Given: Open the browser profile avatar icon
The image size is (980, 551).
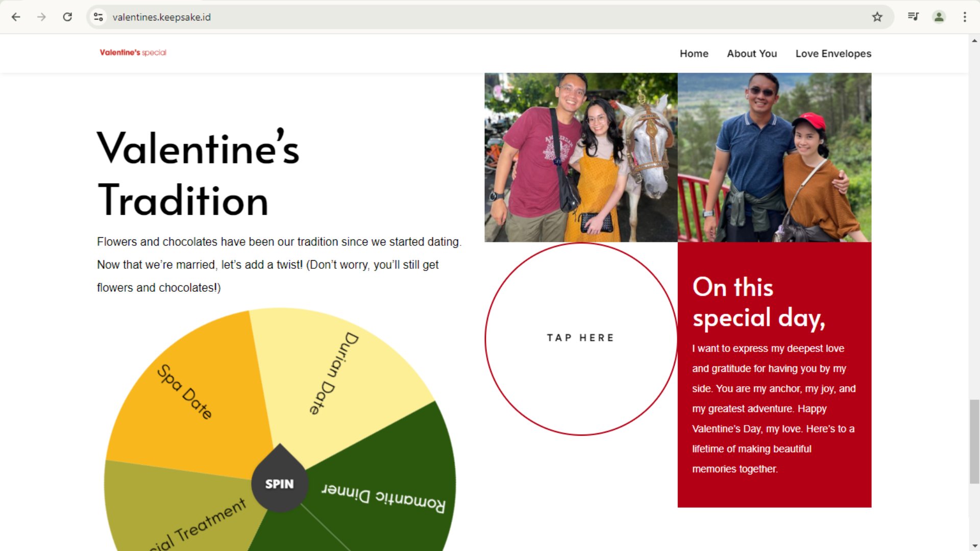Looking at the screenshot, I should pyautogui.click(x=939, y=17).
